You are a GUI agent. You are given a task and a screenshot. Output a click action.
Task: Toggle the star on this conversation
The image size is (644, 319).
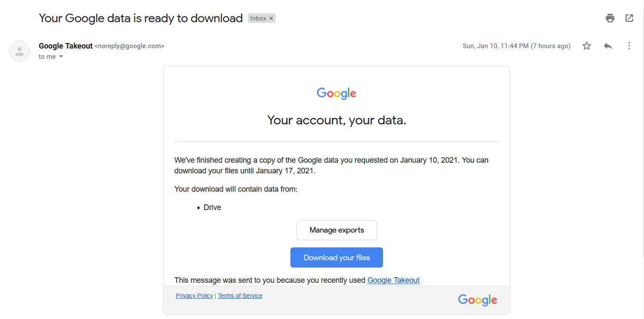586,46
